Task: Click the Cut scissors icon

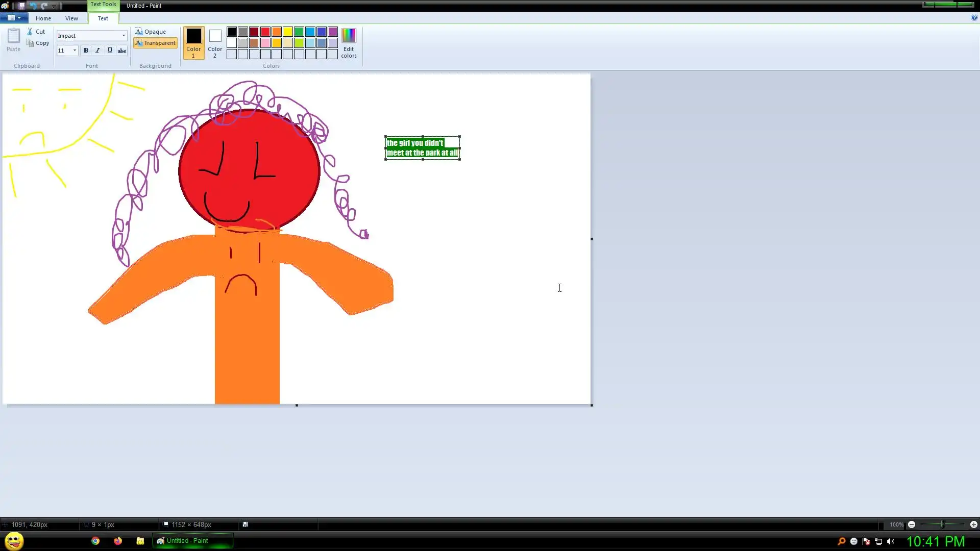Action: tap(30, 32)
